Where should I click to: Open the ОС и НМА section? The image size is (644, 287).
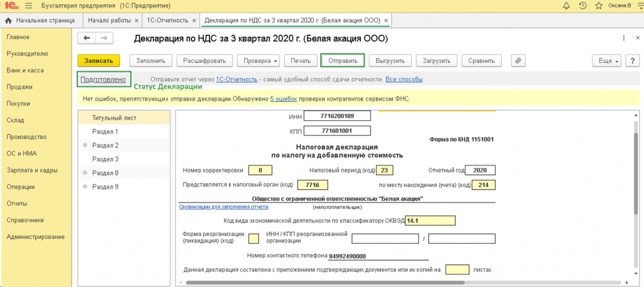pyautogui.click(x=22, y=154)
